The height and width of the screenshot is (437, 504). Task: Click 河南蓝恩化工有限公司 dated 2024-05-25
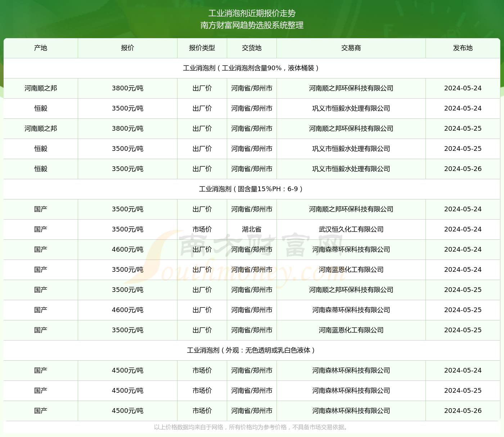[x=351, y=330]
